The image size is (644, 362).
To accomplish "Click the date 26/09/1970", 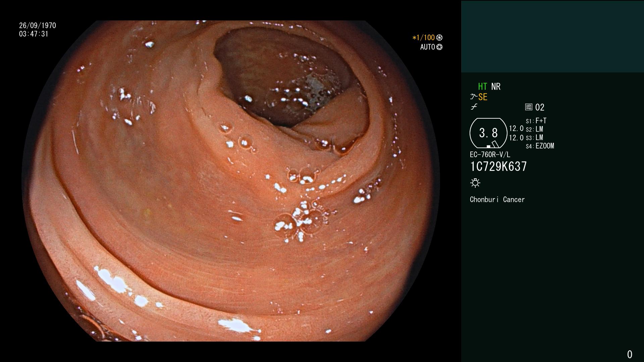I will [x=38, y=25].
